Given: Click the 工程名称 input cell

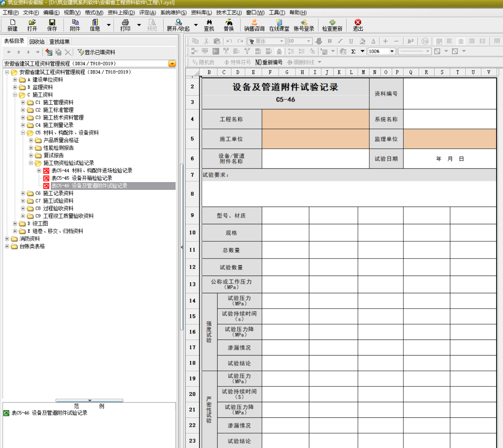Looking at the screenshot, I should click(315, 119).
